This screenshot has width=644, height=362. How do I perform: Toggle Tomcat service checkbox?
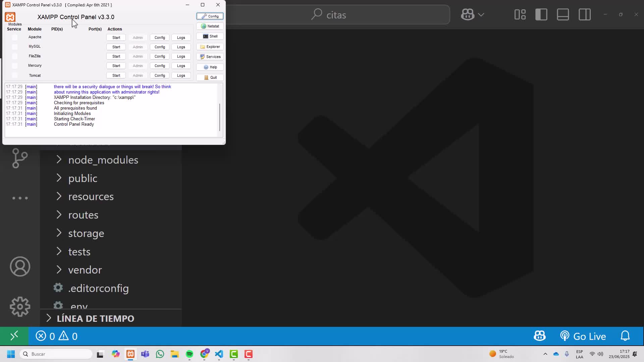pos(14,75)
